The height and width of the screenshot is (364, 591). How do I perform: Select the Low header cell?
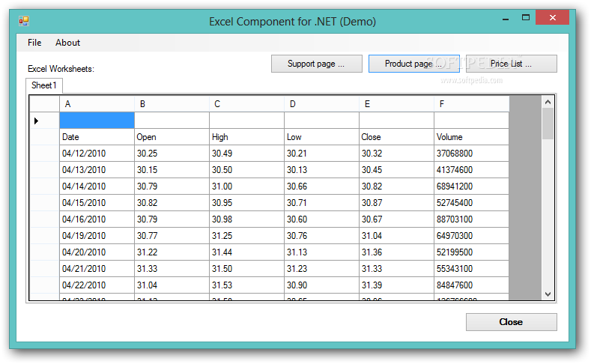coord(322,137)
